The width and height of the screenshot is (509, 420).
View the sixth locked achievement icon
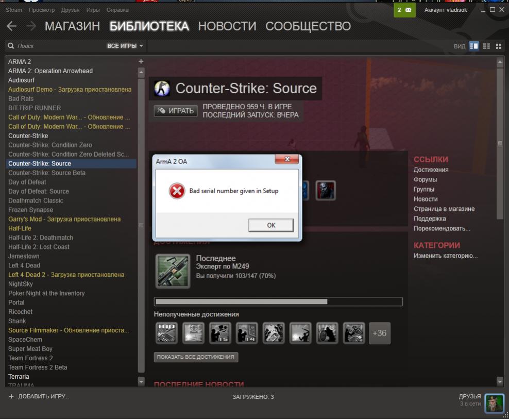point(300,333)
